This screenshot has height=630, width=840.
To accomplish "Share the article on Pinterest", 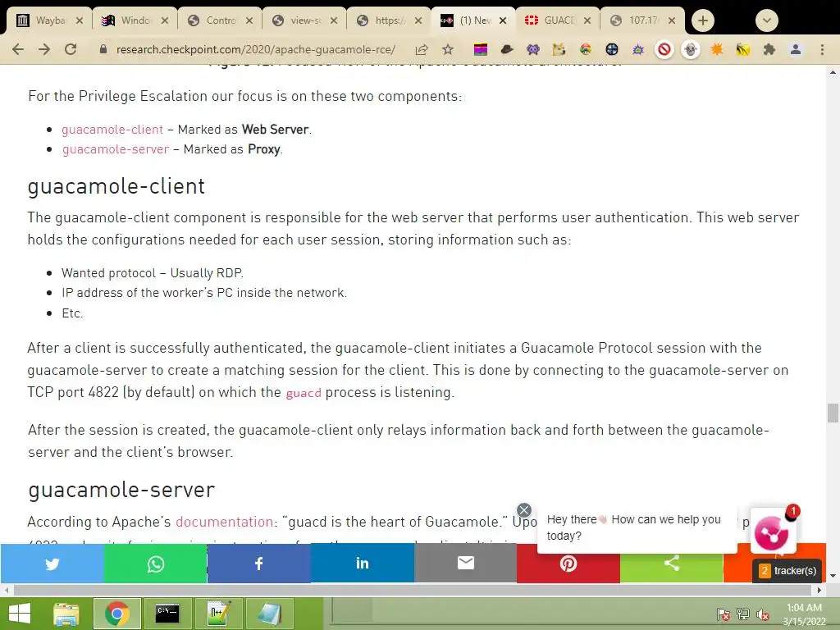I will click(568, 563).
